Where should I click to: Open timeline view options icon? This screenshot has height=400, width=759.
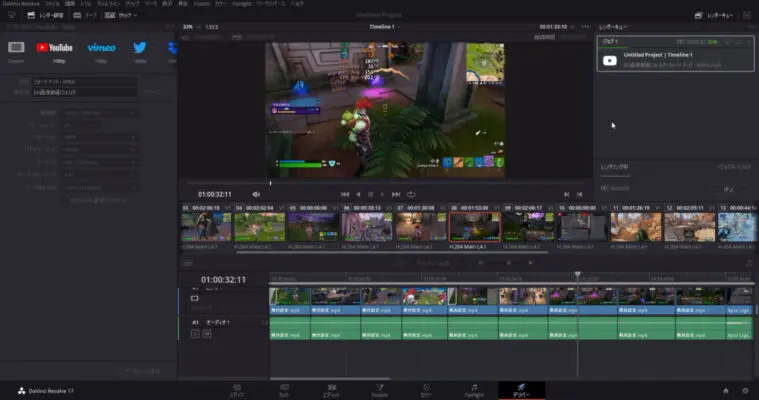[188, 263]
